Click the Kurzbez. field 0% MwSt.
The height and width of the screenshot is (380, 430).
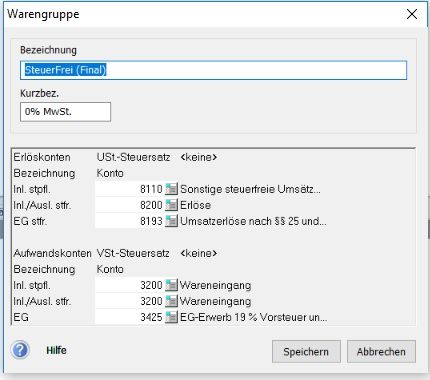65,112
